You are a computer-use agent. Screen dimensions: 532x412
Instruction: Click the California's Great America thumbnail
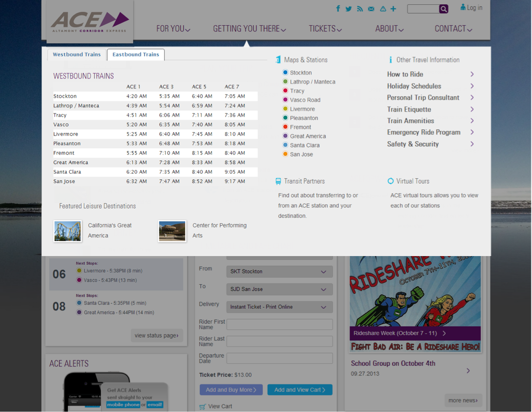coord(68,231)
